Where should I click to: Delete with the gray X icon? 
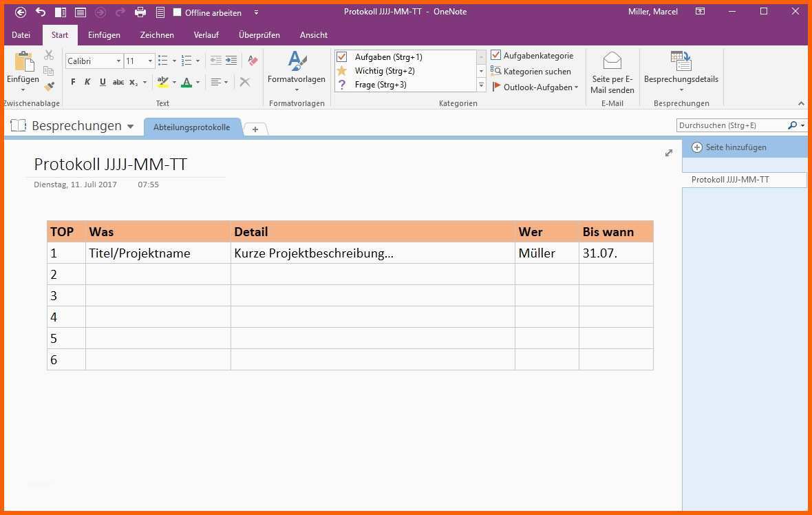pos(245,82)
